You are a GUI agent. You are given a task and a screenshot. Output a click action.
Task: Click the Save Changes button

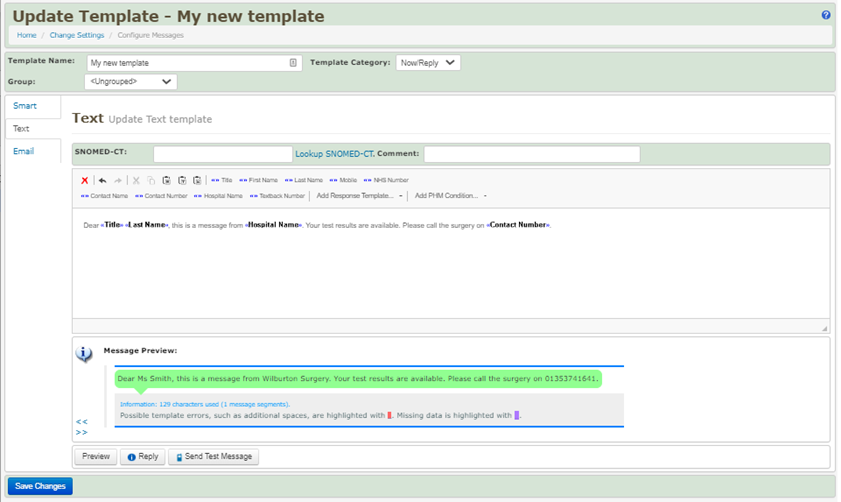click(x=40, y=486)
